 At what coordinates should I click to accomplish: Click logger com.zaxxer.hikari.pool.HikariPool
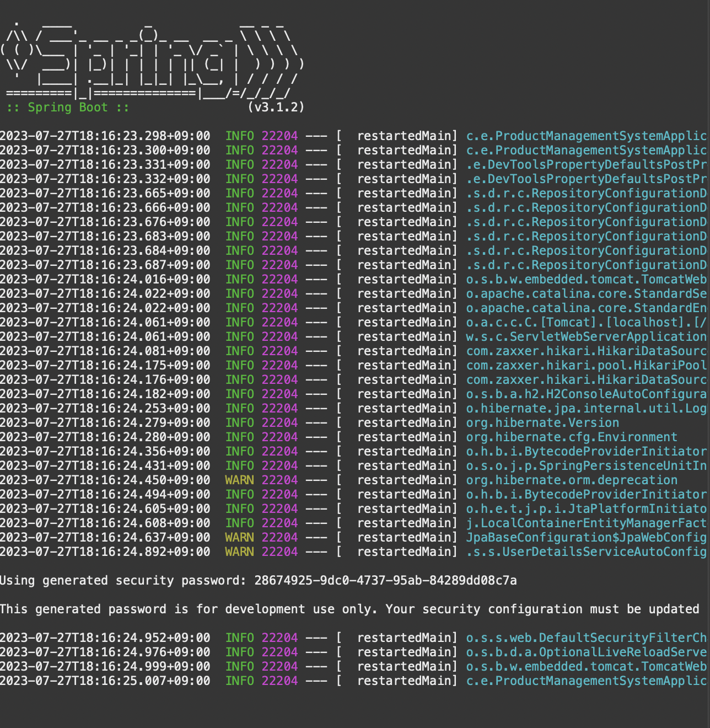click(x=587, y=365)
